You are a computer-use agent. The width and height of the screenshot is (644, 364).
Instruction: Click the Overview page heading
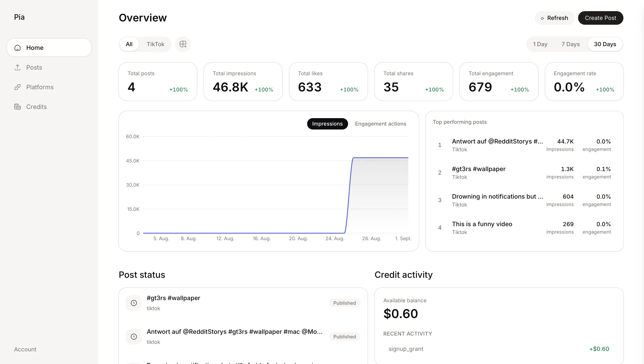(x=143, y=18)
